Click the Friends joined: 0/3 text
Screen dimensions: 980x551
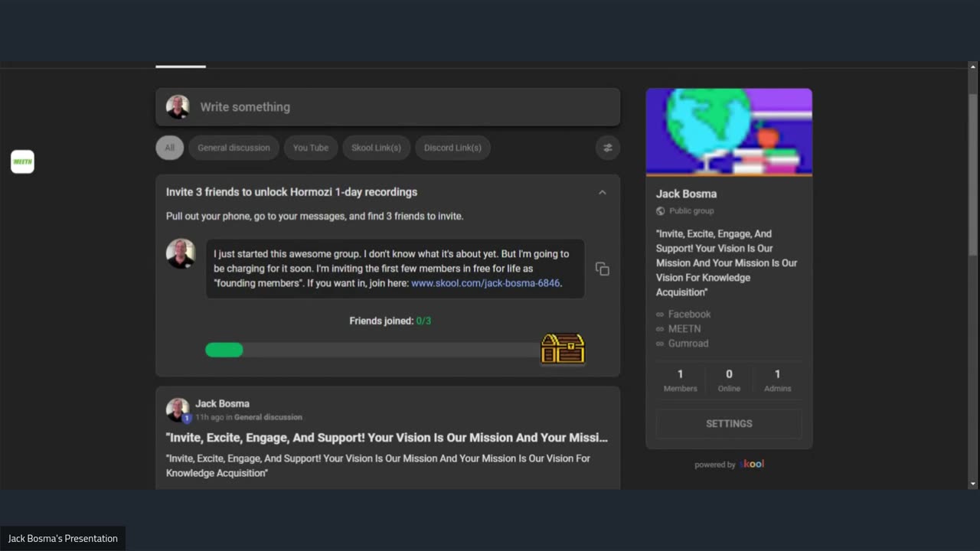coord(390,321)
